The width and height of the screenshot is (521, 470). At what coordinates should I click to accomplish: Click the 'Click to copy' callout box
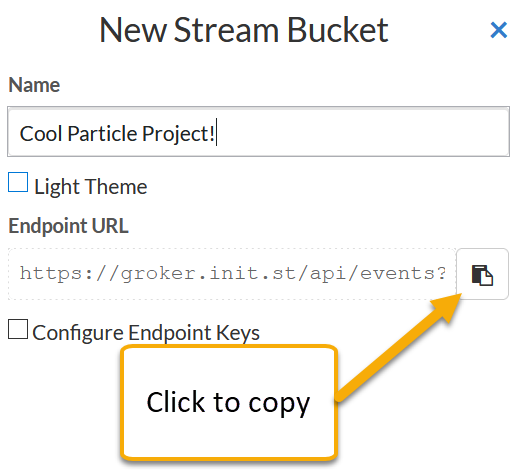point(229,403)
